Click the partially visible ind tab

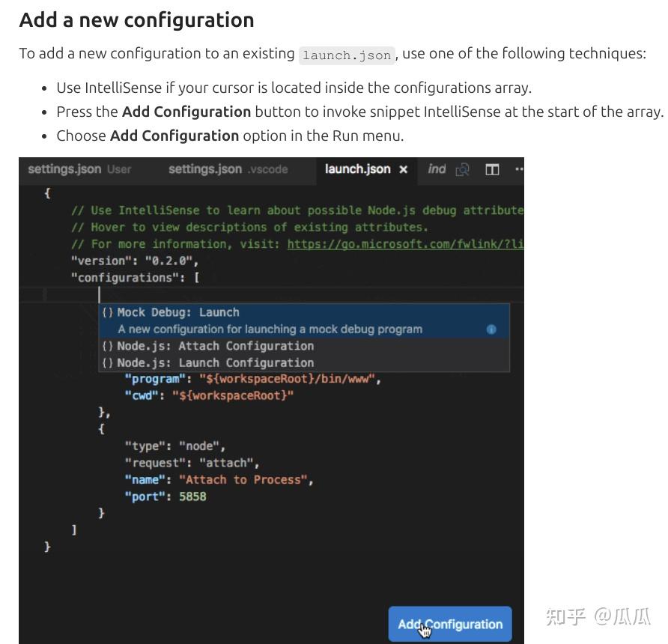(437, 170)
